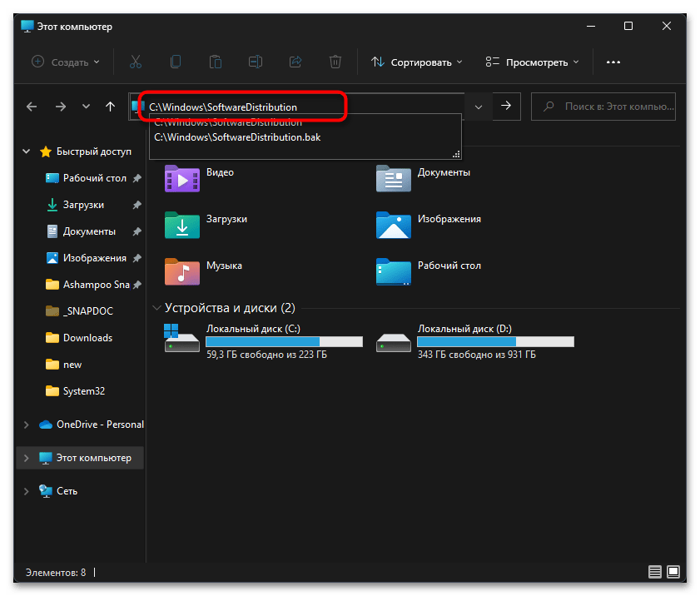Image resolution: width=700 pixels, height=596 pixels.
Task: Open the three-dot See more menu
Action: pos(613,62)
